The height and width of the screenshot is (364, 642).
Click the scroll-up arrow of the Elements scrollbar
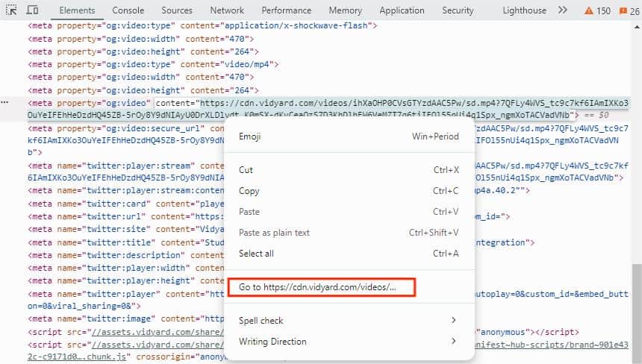pos(637,27)
